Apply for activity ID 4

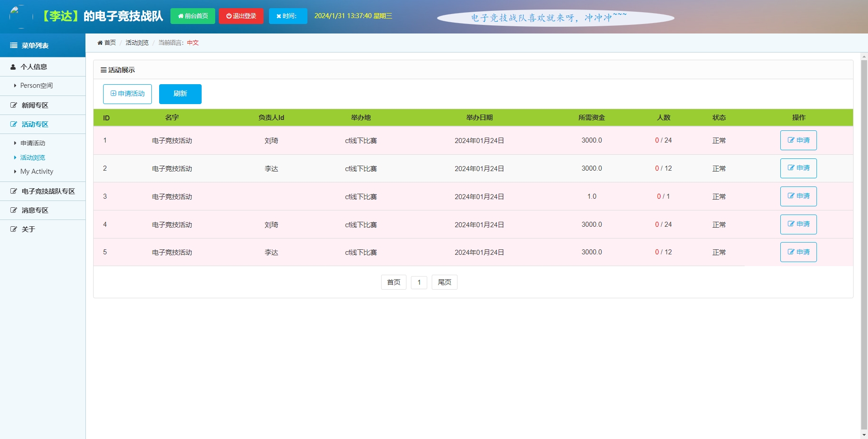(798, 224)
